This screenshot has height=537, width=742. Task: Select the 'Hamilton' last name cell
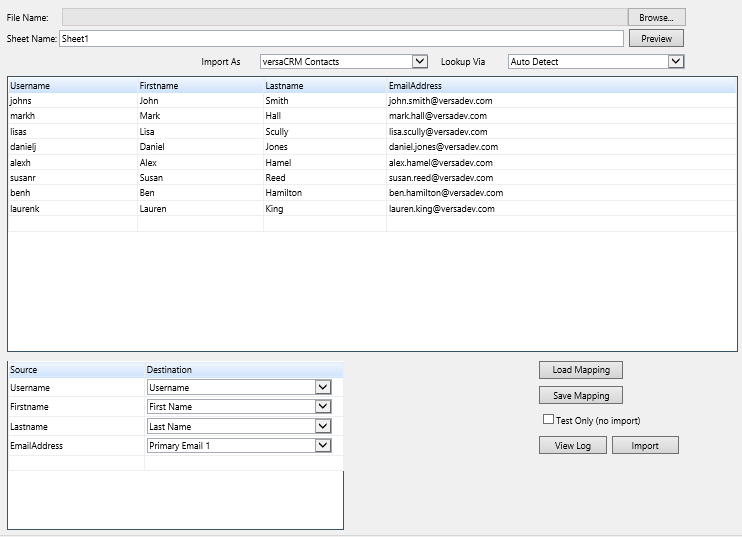325,193
